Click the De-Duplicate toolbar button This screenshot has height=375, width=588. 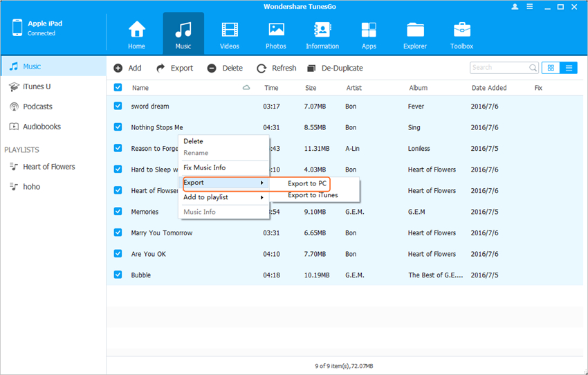tap(335, 68)
